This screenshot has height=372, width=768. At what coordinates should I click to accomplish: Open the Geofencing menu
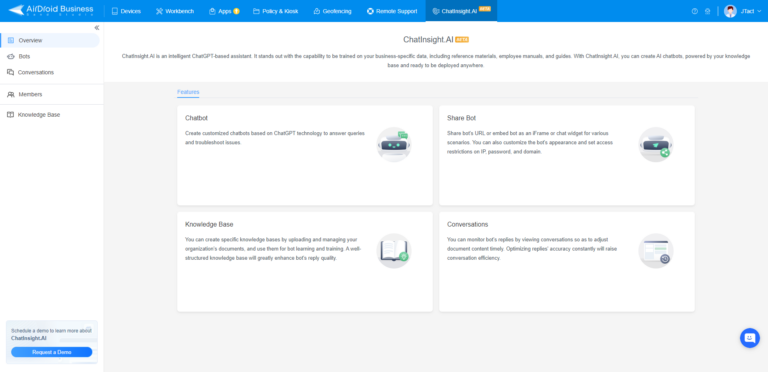pyautogui.click(x=332, y=11)
